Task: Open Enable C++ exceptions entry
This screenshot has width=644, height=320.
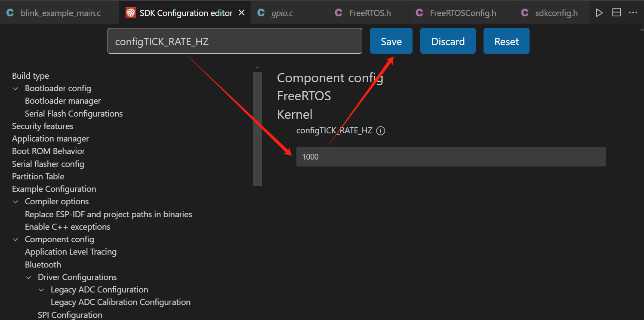Action: coord(68,227)
